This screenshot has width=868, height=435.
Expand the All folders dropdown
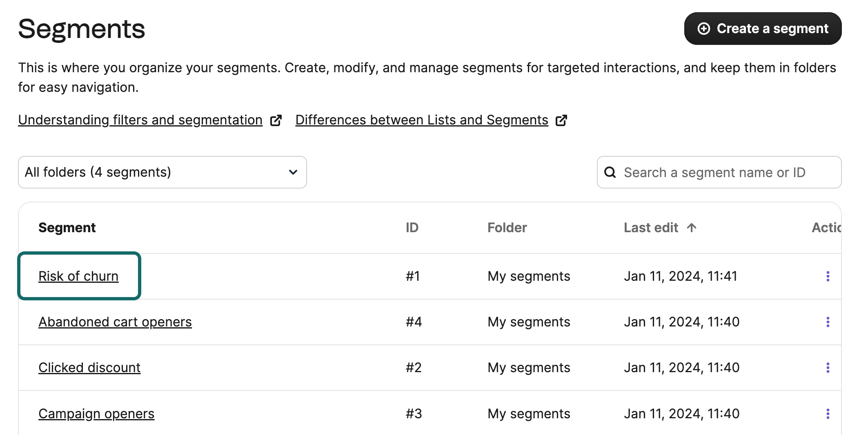click(x=162, y=172)
